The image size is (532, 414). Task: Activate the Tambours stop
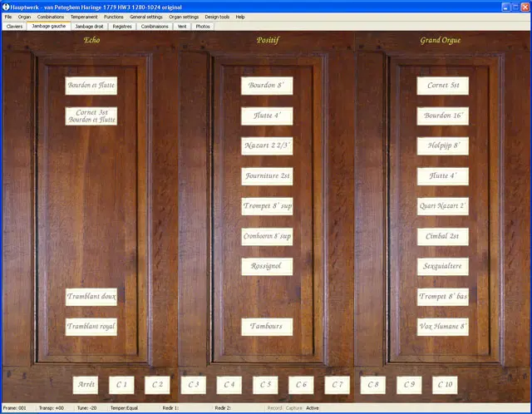pos(267,327)
